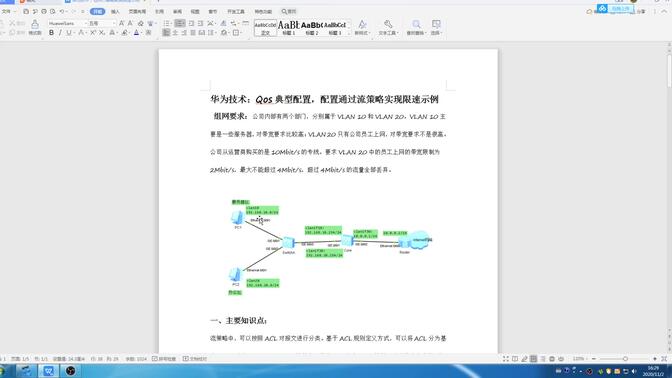
Task: Click the zoom in plus button
Action: pos(655,359)
